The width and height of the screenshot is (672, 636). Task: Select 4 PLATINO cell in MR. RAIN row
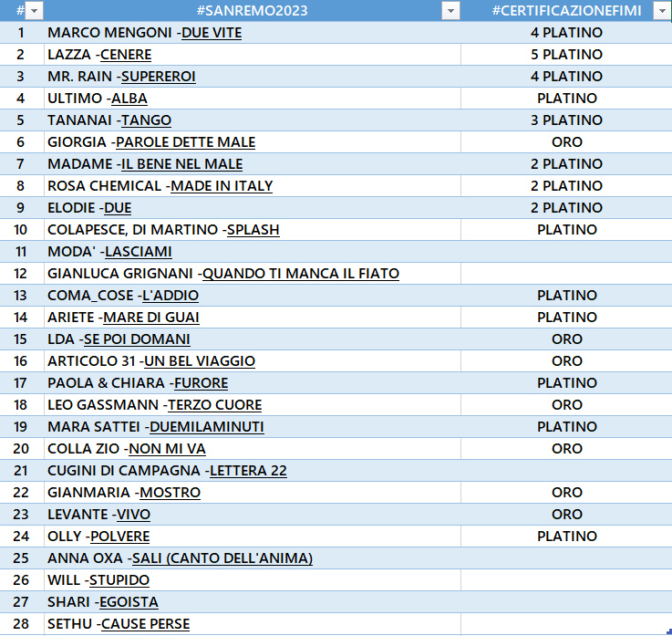pyautogui.click(x=566, y=77)
